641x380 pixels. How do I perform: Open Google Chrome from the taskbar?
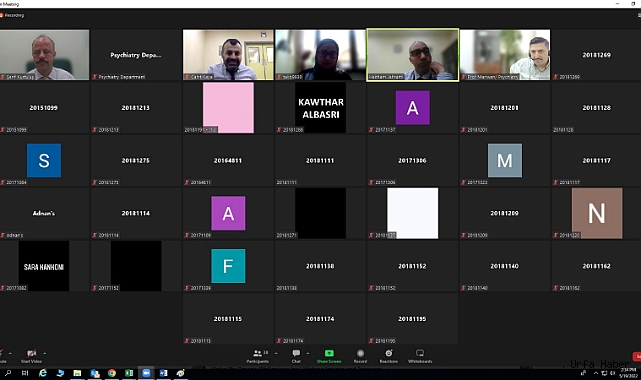tap(112, 373)
